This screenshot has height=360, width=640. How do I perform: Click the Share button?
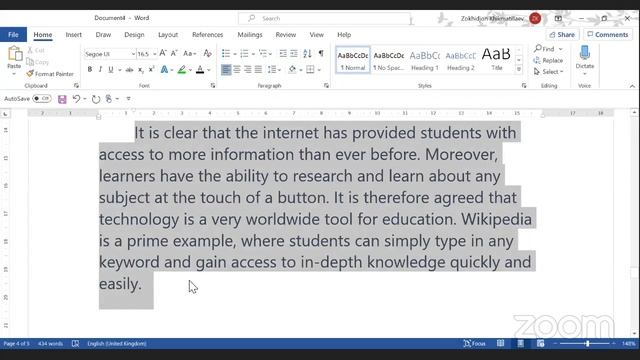(562, 35)
